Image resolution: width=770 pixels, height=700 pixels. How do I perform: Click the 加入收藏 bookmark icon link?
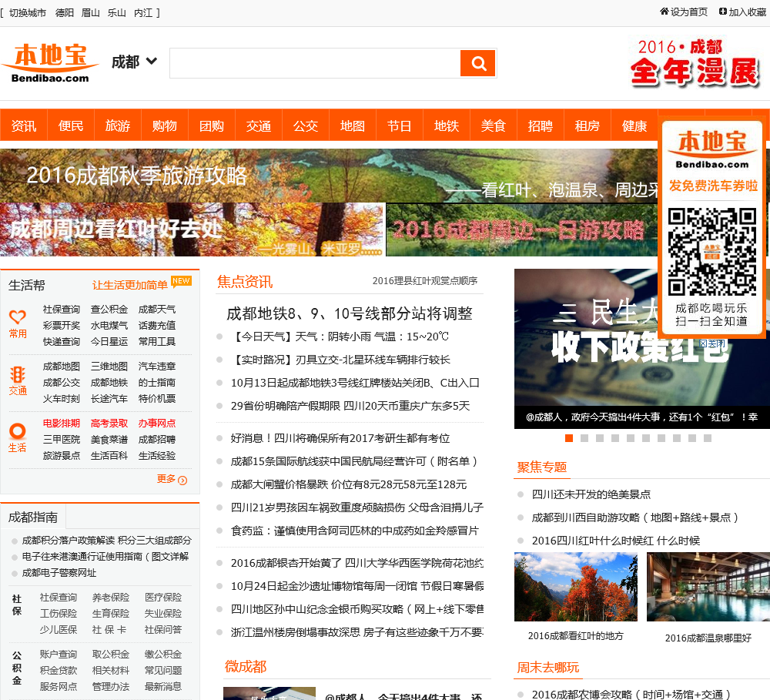point(742,12)
